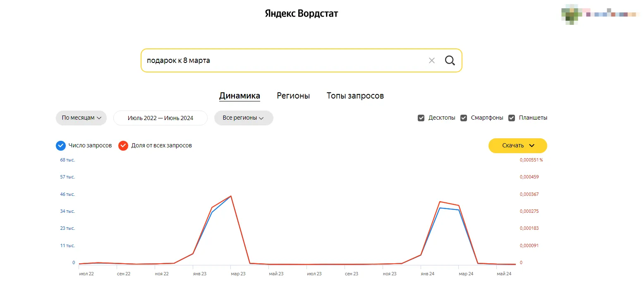The height and width of the screenshot is (284, 644).
Task: Click the мар 23 peak on the chart
Action: pyautogui.click(x=231, y=196)
